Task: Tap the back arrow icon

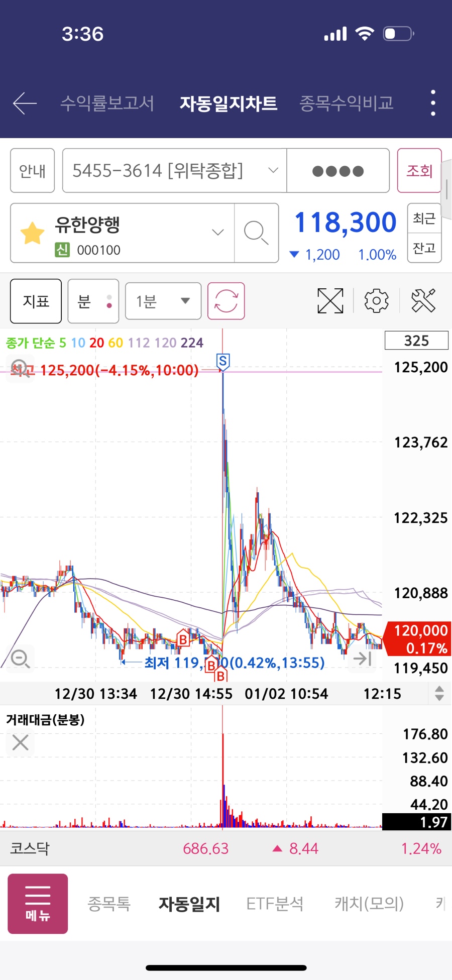Action: click(x=25, y=103)
